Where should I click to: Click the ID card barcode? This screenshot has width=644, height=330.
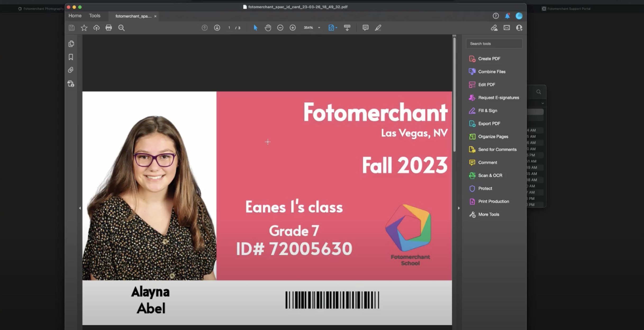coord(332,300)
